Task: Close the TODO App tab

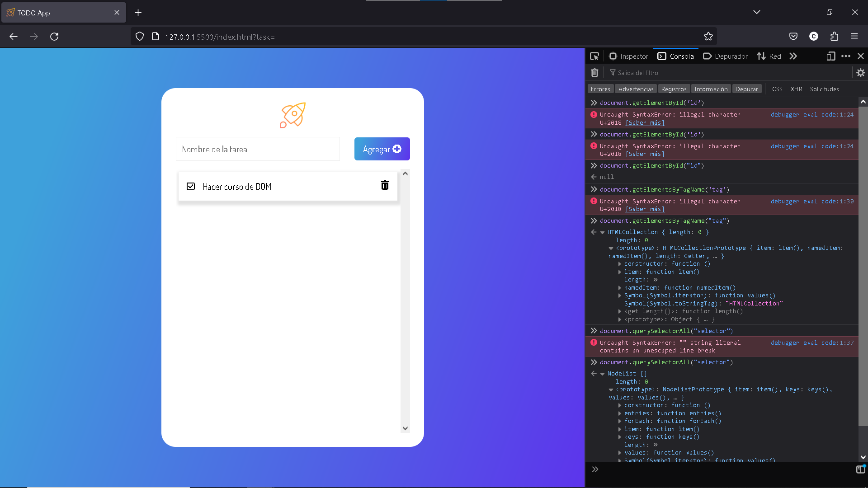Action: point(117,13)
